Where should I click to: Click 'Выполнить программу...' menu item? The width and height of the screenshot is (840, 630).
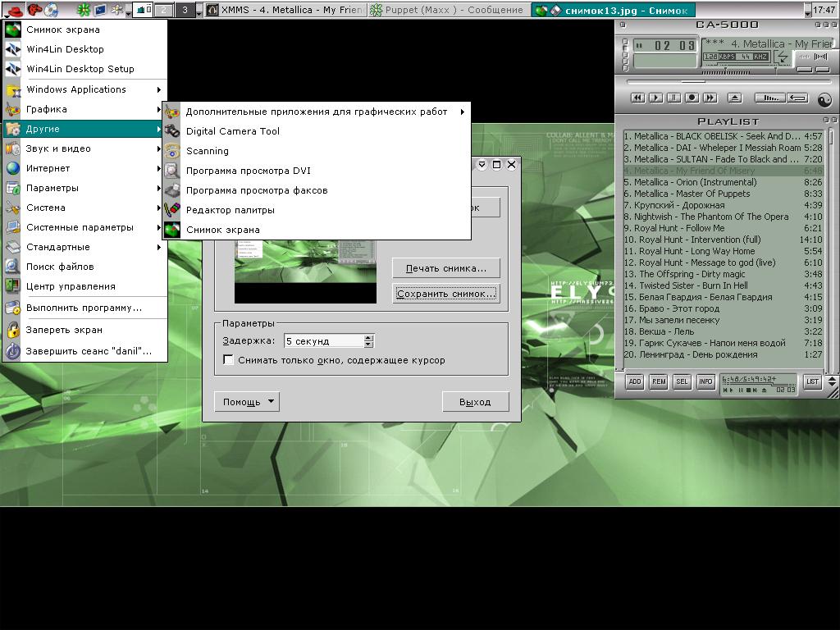[84, 308]
